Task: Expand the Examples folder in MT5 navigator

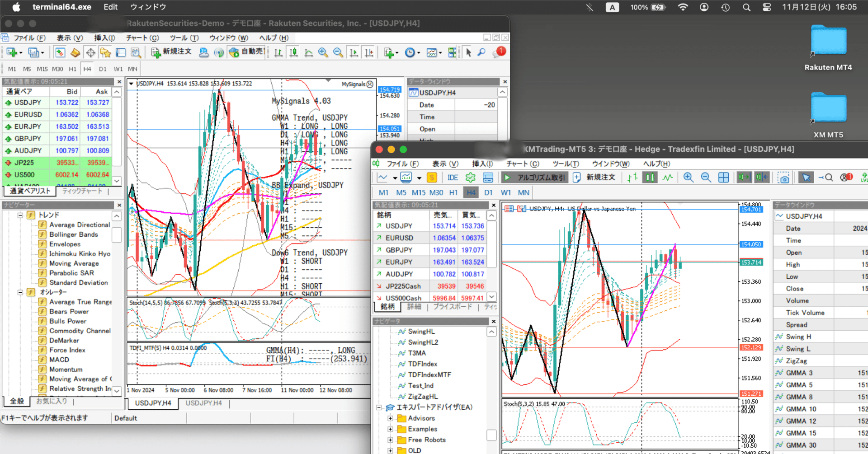Action: tap(390, 429)
